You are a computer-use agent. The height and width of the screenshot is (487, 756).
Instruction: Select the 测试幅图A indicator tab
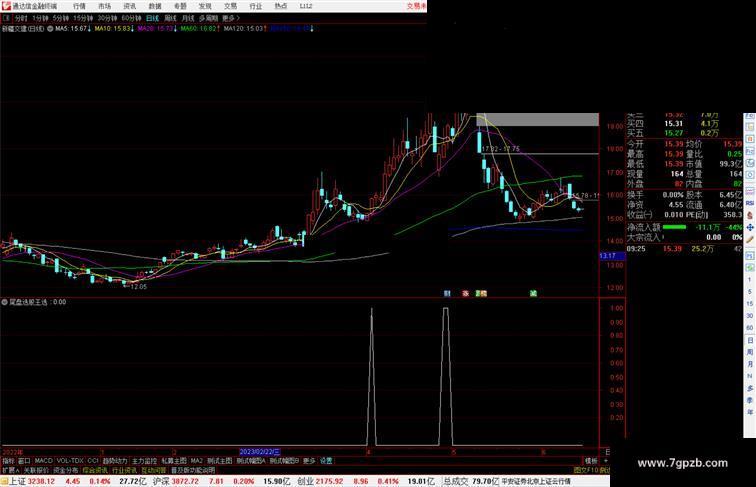[251, 461]
